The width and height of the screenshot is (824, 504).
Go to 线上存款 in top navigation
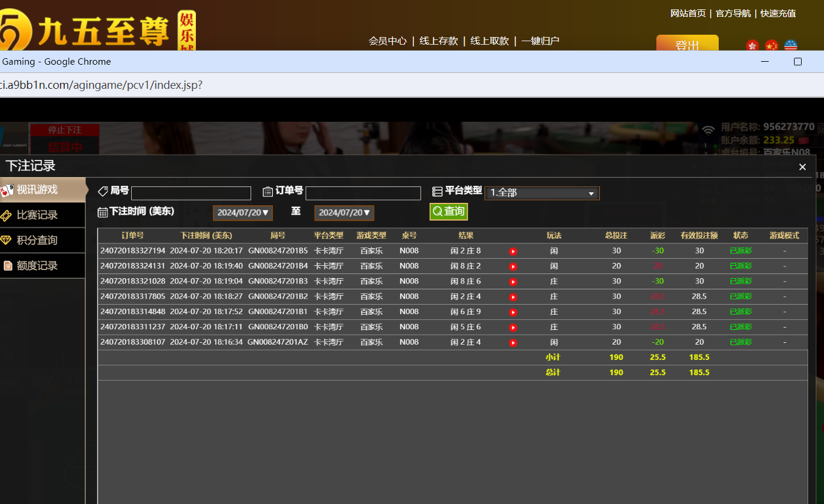pyautogui.click(x=438, y=41)
